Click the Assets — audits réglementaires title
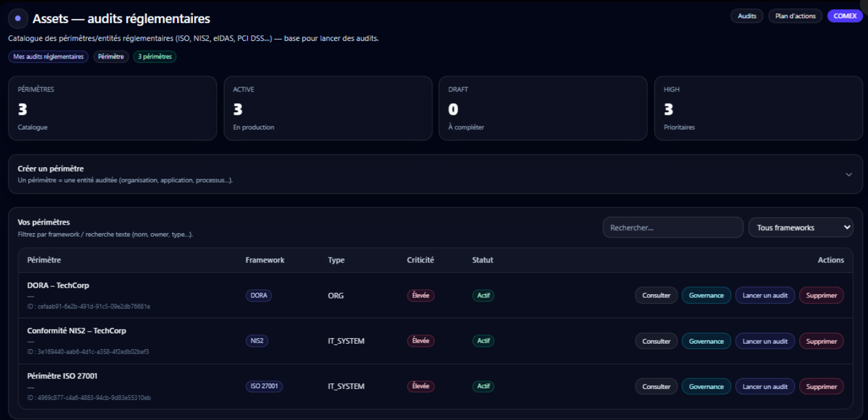The width and height of the screenshot is (868, 420). click(121, 19)
